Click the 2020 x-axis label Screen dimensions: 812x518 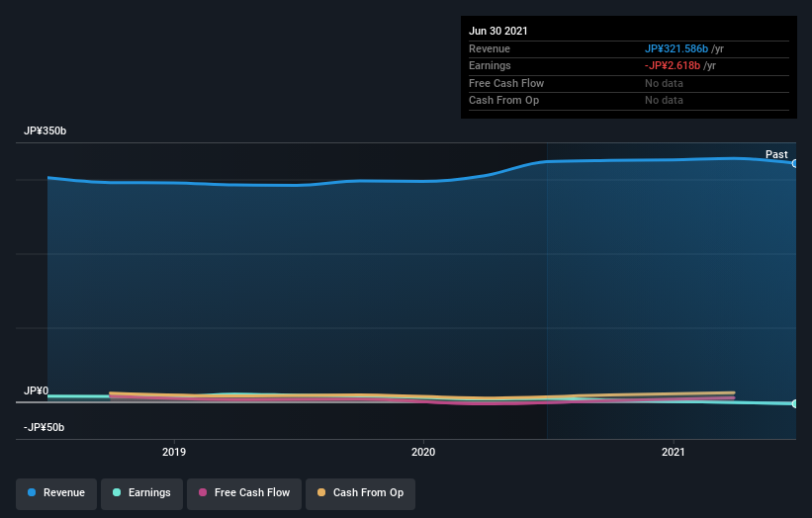(x=423, y=452)
